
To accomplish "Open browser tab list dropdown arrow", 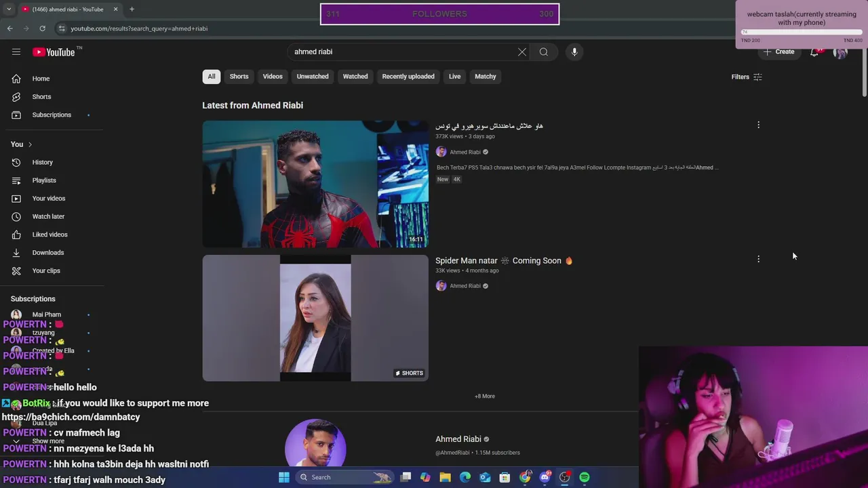I will pos(9,9).
